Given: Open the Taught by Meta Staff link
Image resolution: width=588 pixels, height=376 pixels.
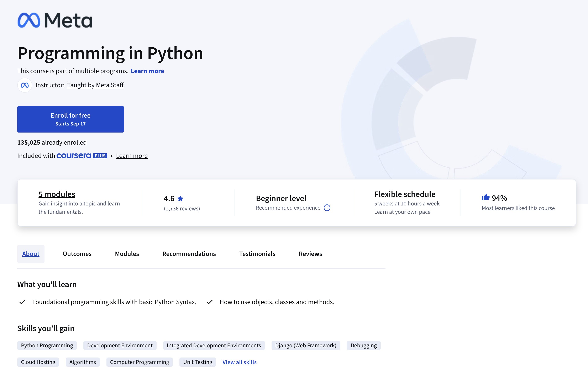Looking at the screenshot, I should coord(95,85).
